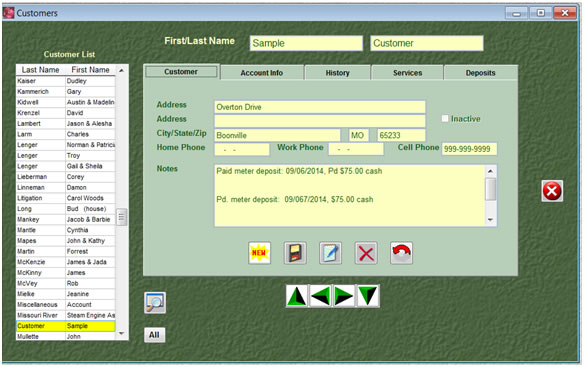Click the red undo arrow icon
Screen dimensions: 584x367
(401, 253)
